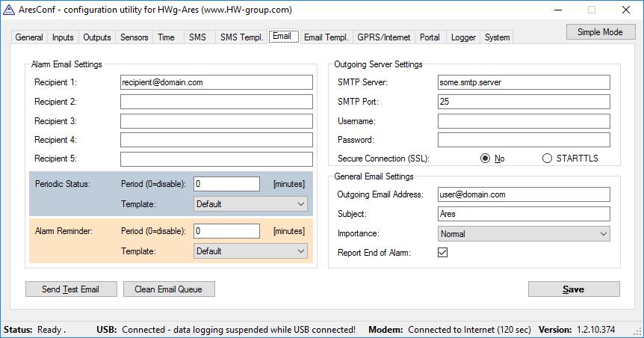Screen dimensions: 644x338
Task: Click the USB connected status message
Action: click(238, 330)
